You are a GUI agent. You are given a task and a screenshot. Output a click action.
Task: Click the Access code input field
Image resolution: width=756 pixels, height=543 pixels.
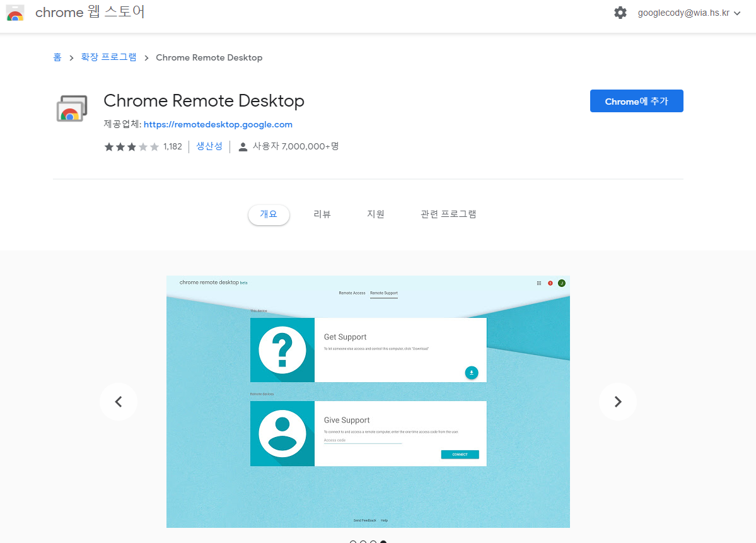363,440
